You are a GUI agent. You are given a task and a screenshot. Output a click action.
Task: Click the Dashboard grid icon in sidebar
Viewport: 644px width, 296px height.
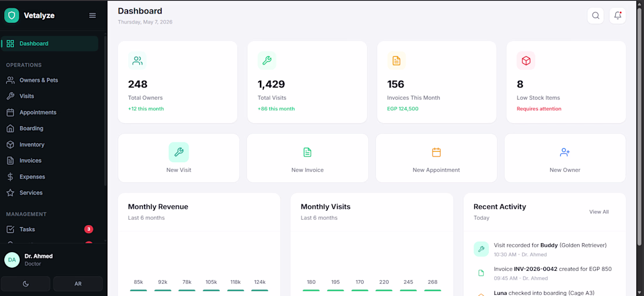click(x=11, y=43)
